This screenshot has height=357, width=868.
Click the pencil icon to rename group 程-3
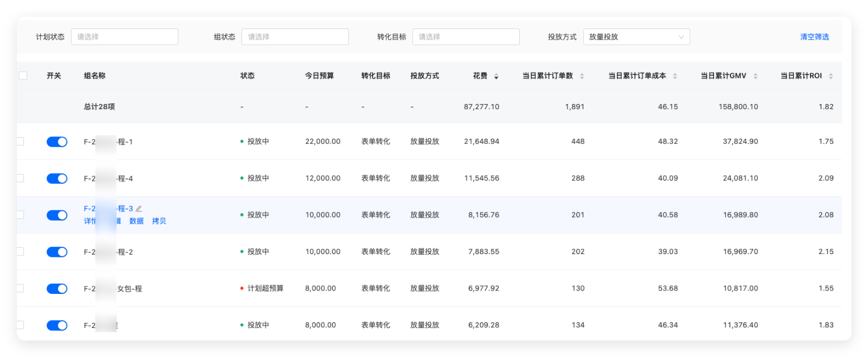[x=139, y=208]
